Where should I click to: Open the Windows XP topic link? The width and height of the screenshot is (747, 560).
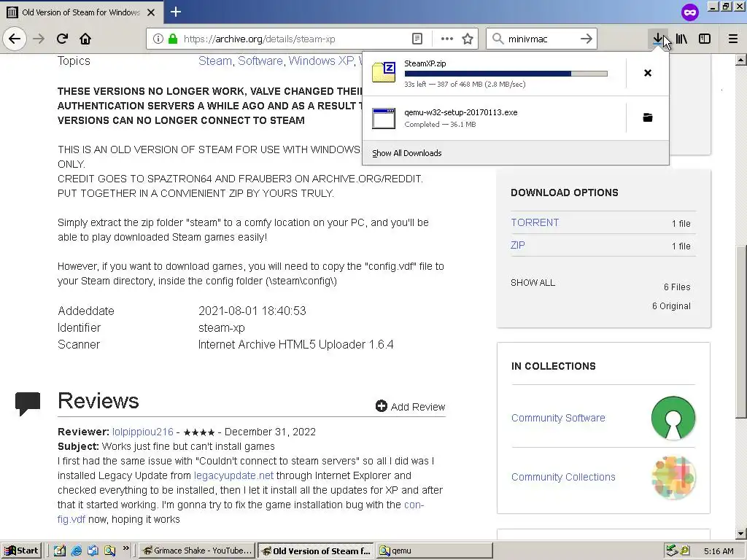coord(321,61)
